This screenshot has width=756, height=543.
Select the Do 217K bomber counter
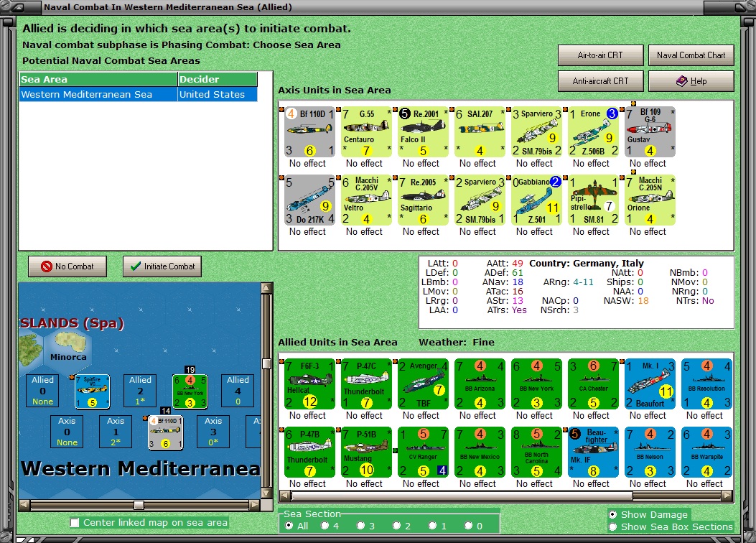coord(309,200)
